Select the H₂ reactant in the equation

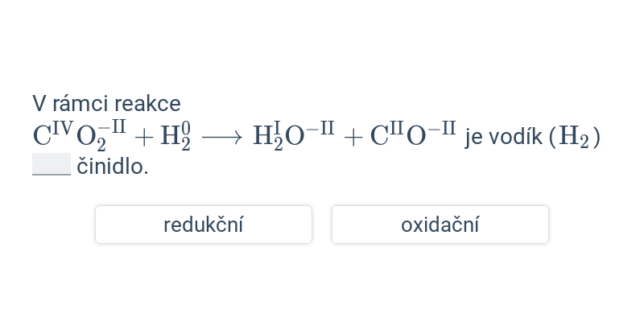tap(175, 136)
